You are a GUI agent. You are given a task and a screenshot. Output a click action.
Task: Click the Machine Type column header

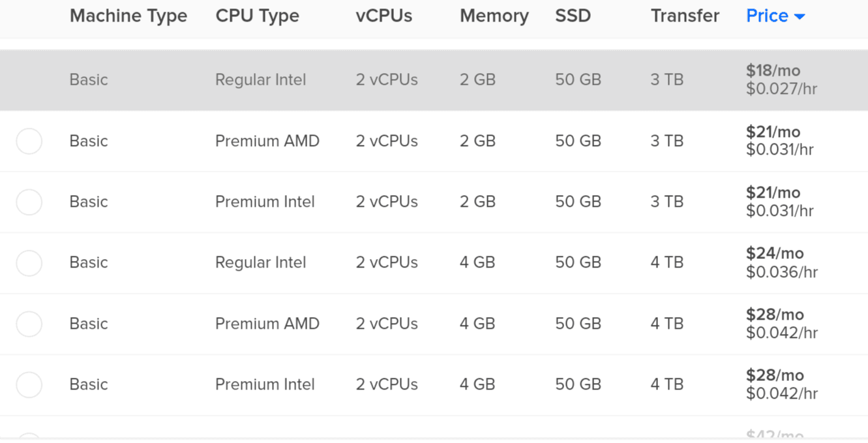(x=128, y=16)
